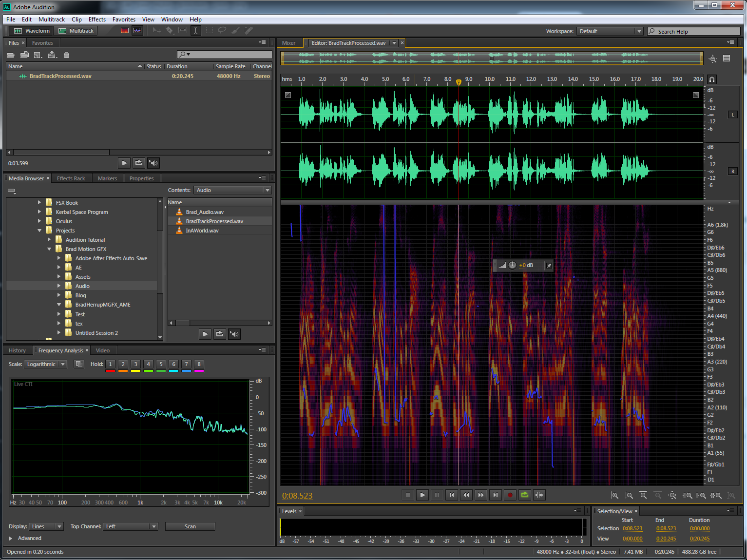The height and width of the screenshot is (560, 747).
Task: Click the Rewind transport button
Action: (466, 495)
